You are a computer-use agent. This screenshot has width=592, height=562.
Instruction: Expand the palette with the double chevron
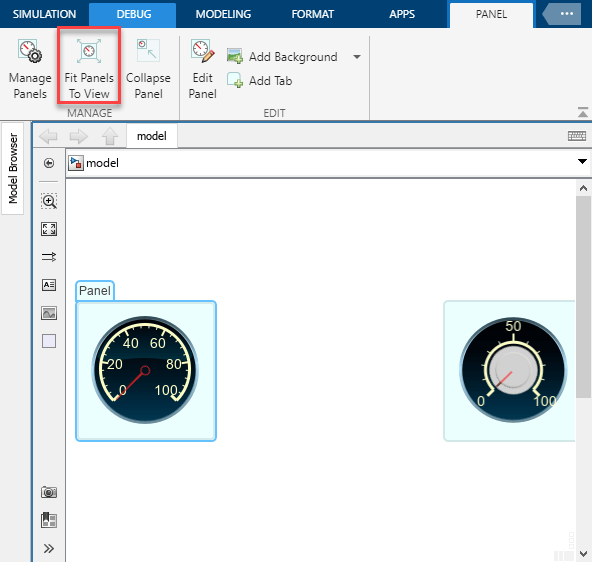tap(49, 548)
